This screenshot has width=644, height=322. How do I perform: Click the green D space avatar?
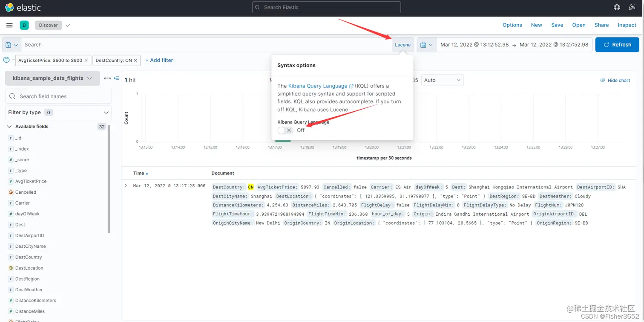(x=24, y=25)
